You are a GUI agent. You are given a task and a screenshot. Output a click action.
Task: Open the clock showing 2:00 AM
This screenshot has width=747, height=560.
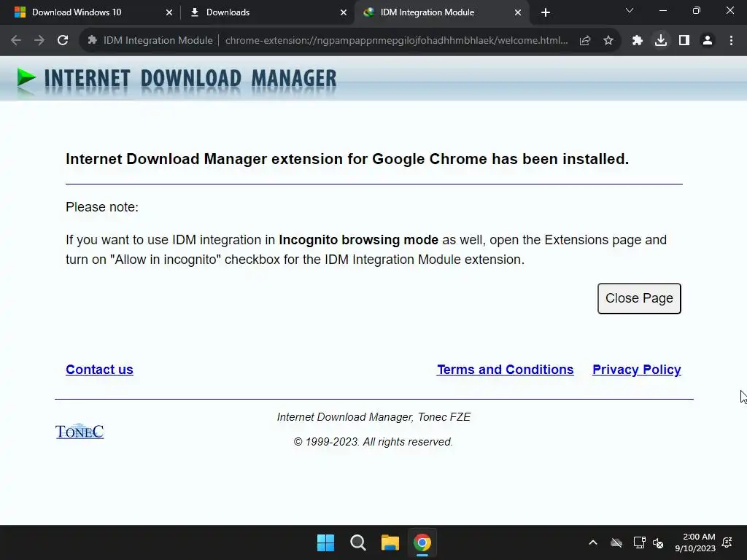(x=695, y=542)
